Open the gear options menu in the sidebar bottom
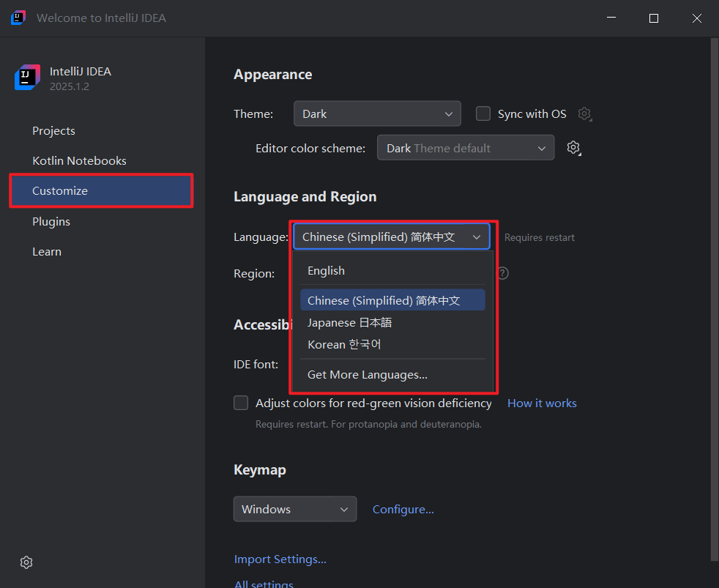This screenshot has height=588, width=719. click(x=26, y=562)
